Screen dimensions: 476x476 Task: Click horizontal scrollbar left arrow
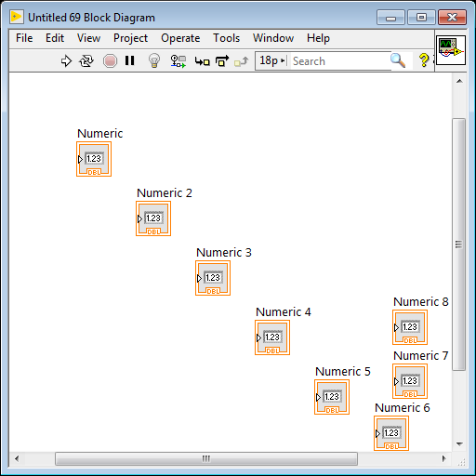(x=17, y=458)
